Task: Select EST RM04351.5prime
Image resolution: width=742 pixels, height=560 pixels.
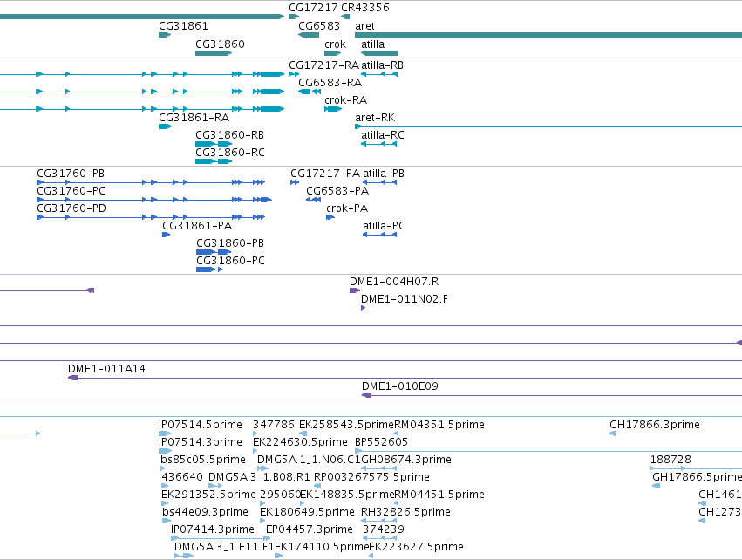Action: click(x=439, y=425)
